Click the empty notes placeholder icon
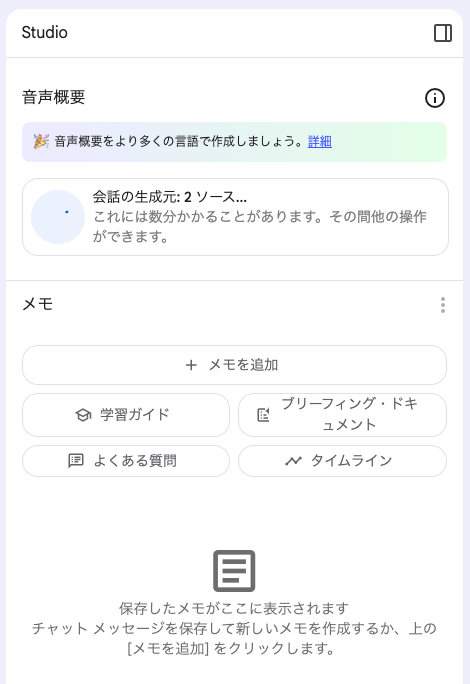Viewport: 470px width, 684px height. (x=234, y=571)
